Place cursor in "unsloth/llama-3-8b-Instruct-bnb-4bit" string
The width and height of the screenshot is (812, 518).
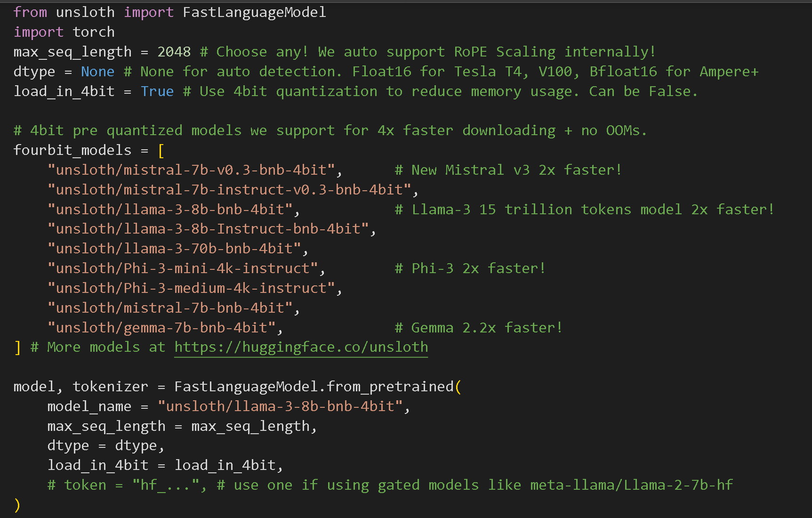[208, 229]
